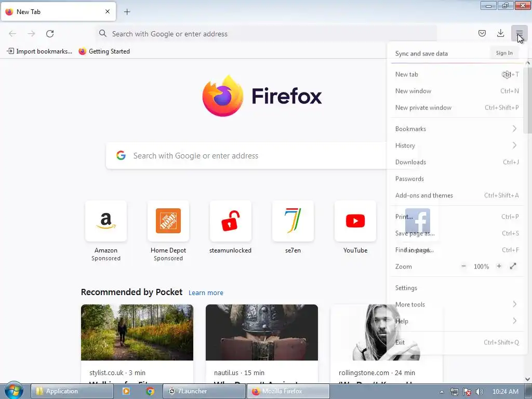
Task: Show hidden tray icons arrow
Action: [x=442, y=392]
